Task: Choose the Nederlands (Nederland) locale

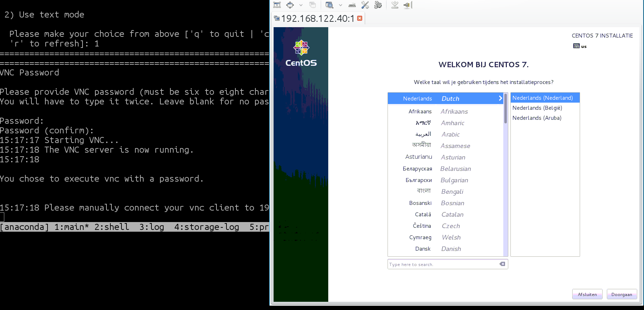Action: click(545, 98)
